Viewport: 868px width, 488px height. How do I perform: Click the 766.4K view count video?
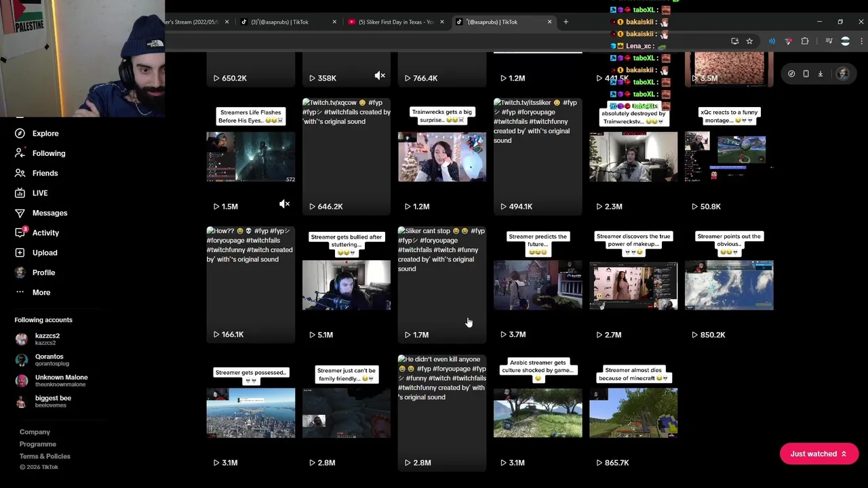[x=442, y=69]
